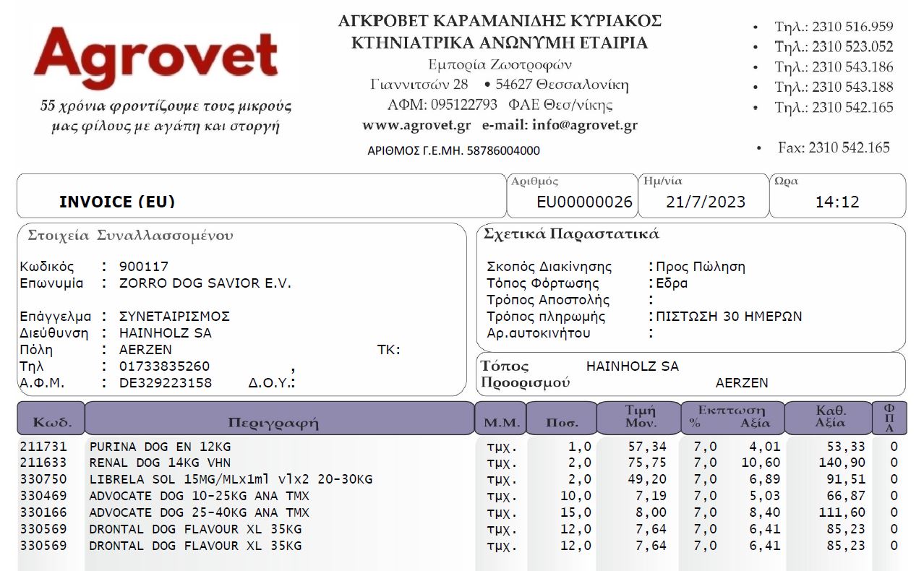Screen dimensions: 924x571
Task: Click profession value ΣΥΝΕΤΑΙΡΙΣΜΟΣ
Action: (x=174, y=317)
